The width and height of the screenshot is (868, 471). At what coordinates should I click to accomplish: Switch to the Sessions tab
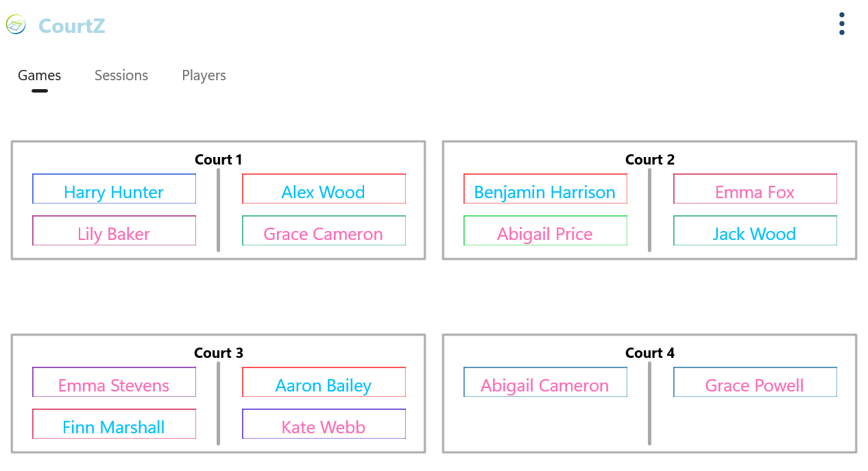pyautogui.click(x=121, y=75)
